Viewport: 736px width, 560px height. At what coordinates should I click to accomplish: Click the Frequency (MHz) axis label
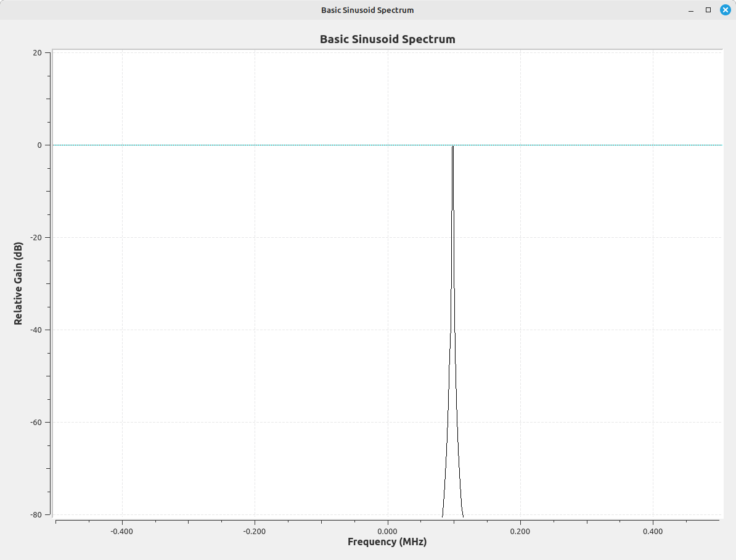[x=387, y=542]
